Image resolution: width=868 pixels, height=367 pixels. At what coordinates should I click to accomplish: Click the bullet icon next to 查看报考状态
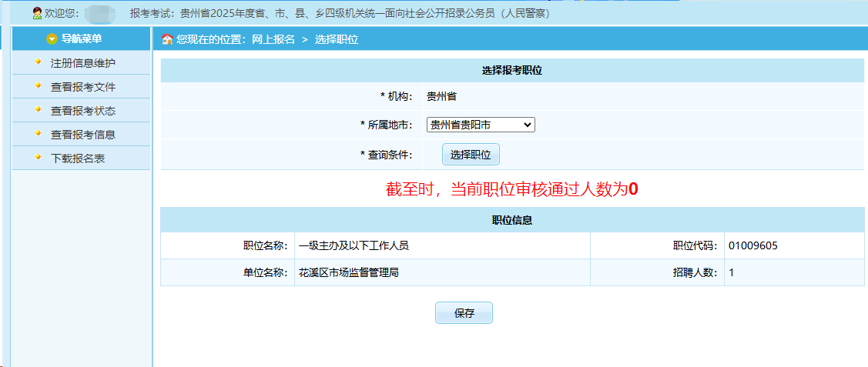39,109
